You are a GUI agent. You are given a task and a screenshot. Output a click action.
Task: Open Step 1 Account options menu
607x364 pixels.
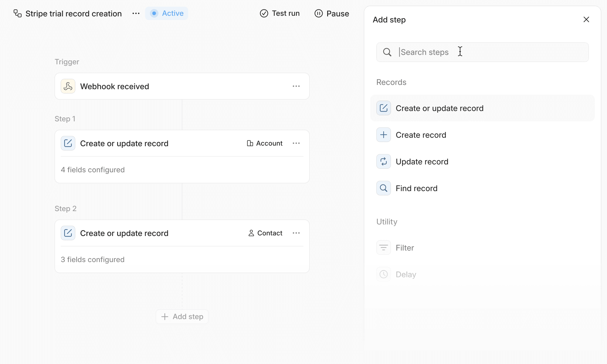pos(296,143)
